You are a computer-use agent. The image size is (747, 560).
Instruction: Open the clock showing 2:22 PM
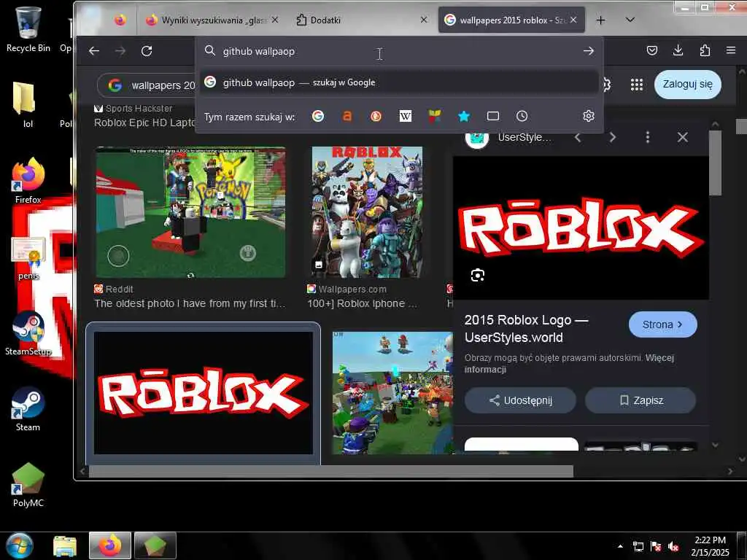click(x=710, y=546)
